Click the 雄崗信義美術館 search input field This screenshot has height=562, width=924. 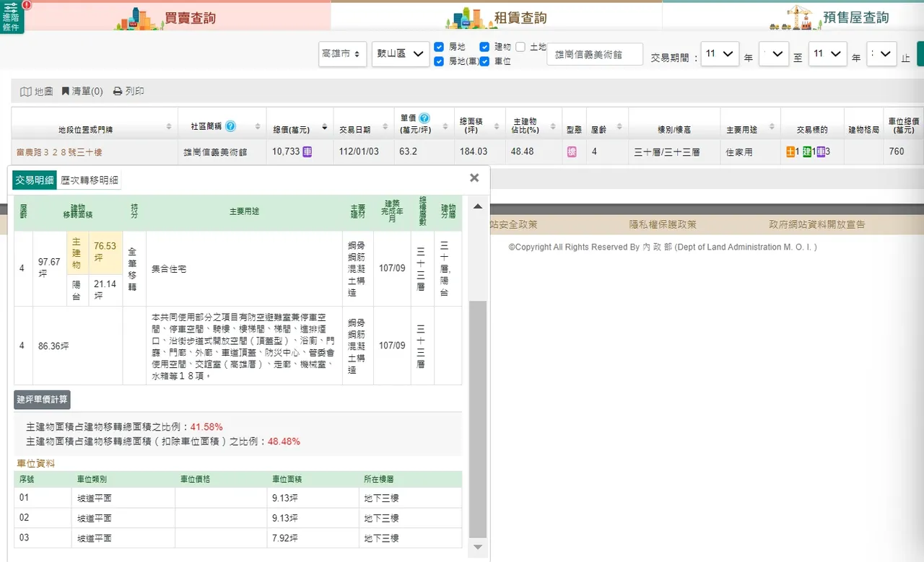tap(595, 54)
